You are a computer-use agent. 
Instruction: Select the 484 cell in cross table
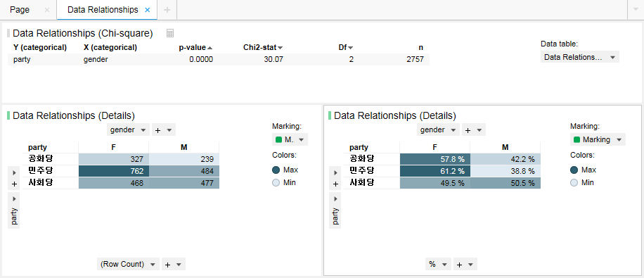pyautogui.click(x=184, y=171)
